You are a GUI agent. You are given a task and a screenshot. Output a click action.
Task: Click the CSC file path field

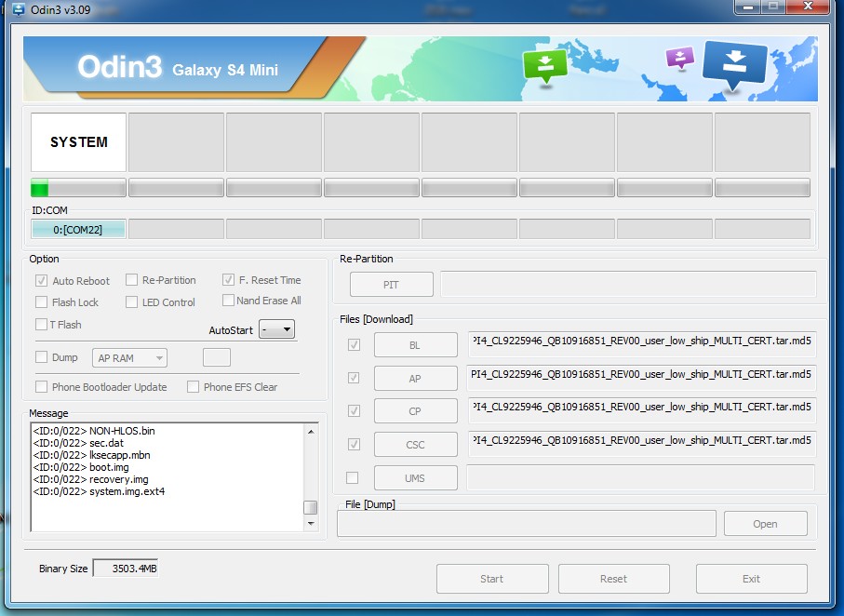(x=642, y=444)
